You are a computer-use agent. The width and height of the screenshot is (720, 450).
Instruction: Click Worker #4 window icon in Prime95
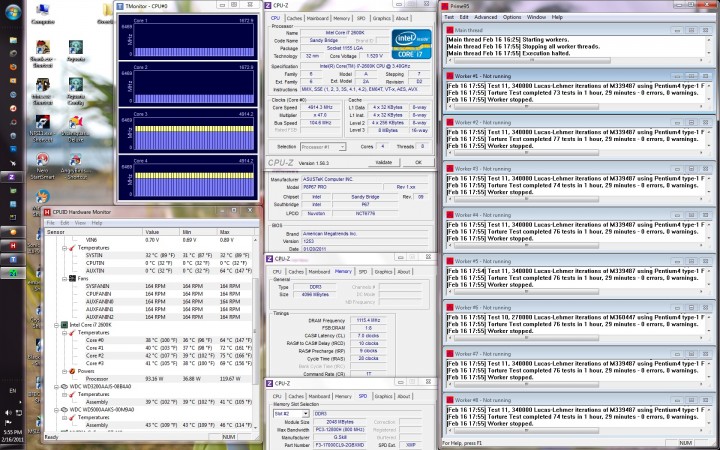pos(450,215)
